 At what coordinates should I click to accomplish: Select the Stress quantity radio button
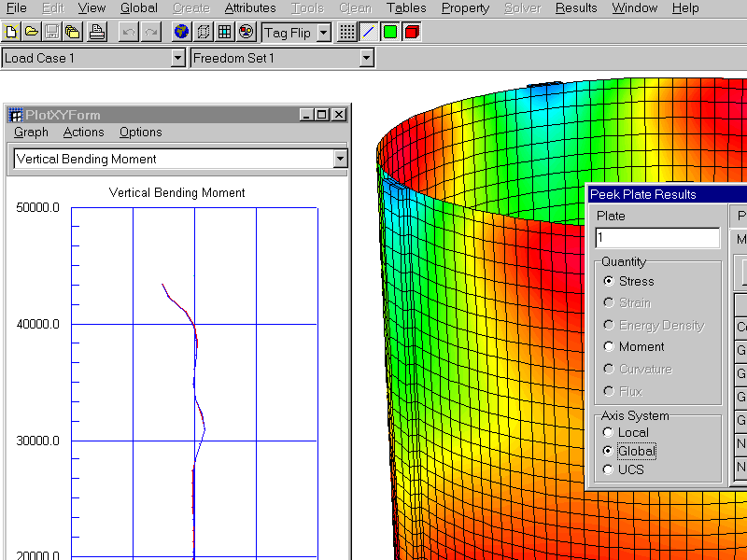click(x=609, y=281)
